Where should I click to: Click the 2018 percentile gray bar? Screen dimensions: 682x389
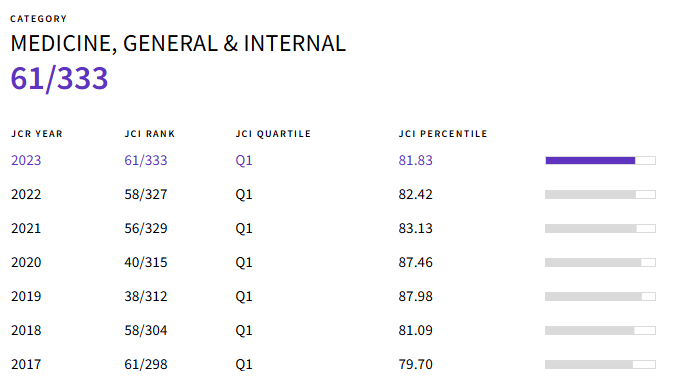pos(600,330)
